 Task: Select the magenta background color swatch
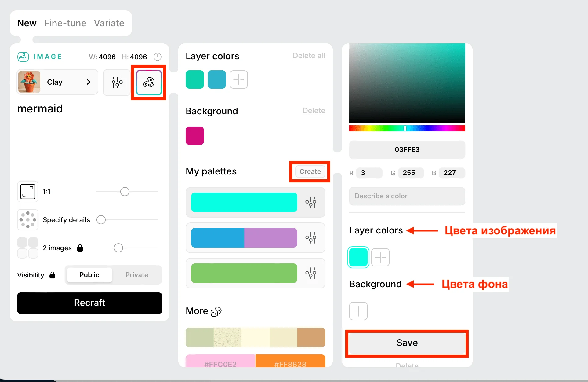point(195,136)
